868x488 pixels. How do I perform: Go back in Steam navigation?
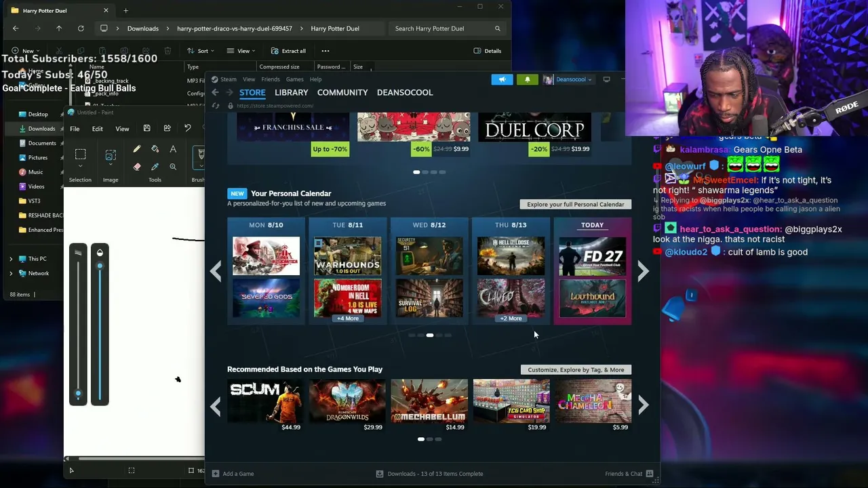click(x=216, y=92)
